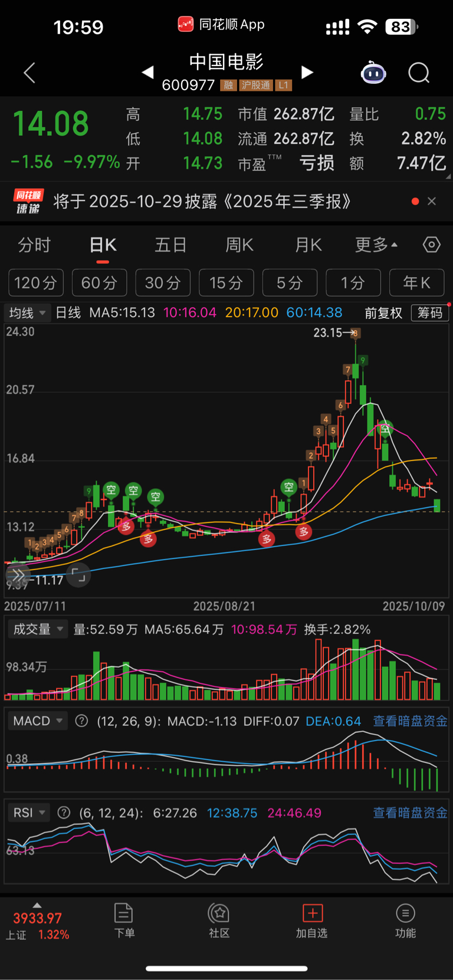Tap the 10:16.04 moving average label
The width and height of the screenshot is (453, 980).
(190, 313)
